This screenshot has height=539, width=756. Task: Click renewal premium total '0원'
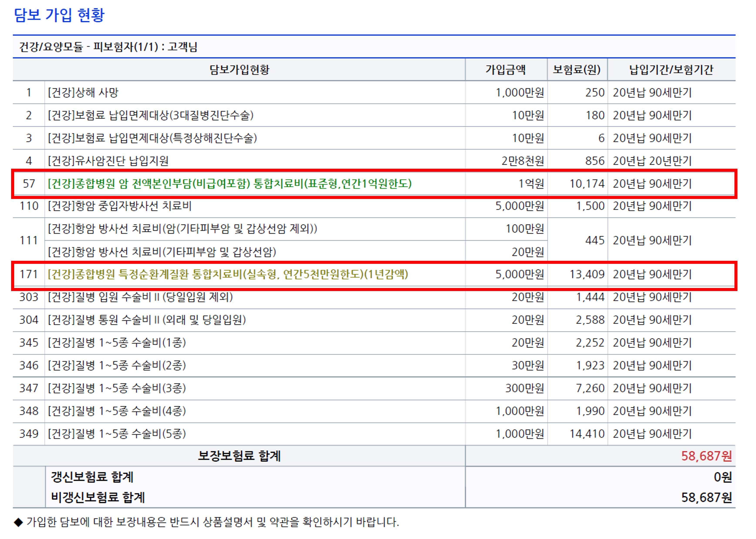723,477
